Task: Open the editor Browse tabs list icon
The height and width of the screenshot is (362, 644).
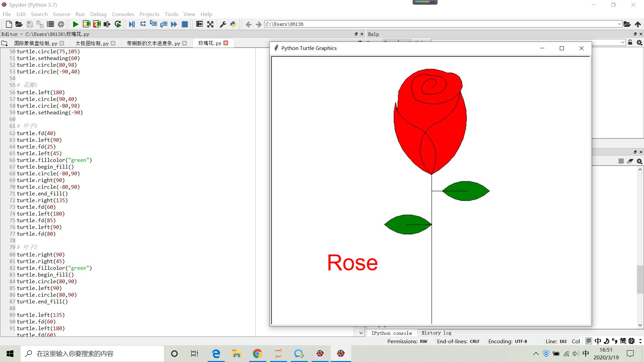Action: [x=4, y=43]
